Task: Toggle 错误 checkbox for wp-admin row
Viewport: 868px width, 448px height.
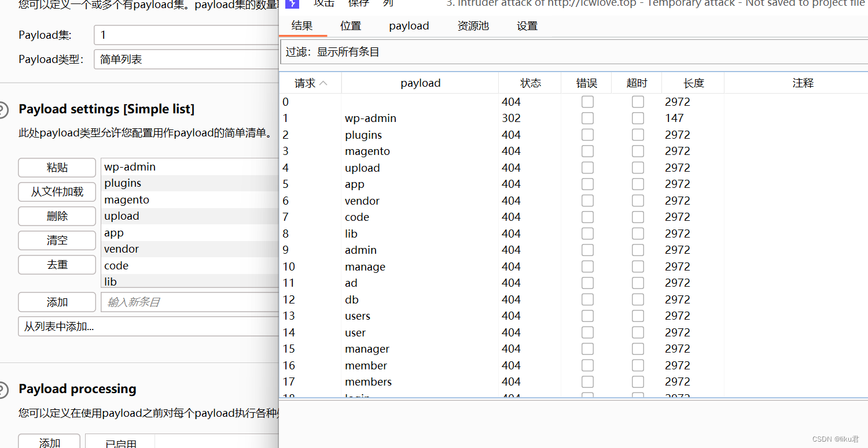Action: pyautogui.click(x=587, y=119)
